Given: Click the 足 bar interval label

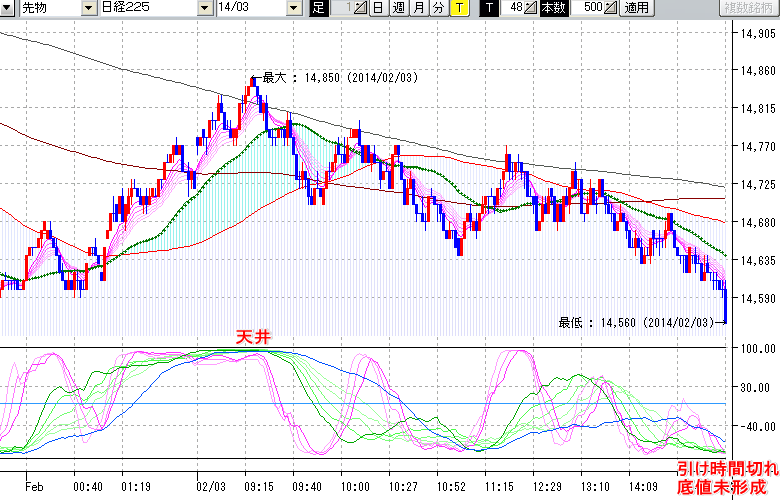Looking at the screenshot, I should point(318,8).
